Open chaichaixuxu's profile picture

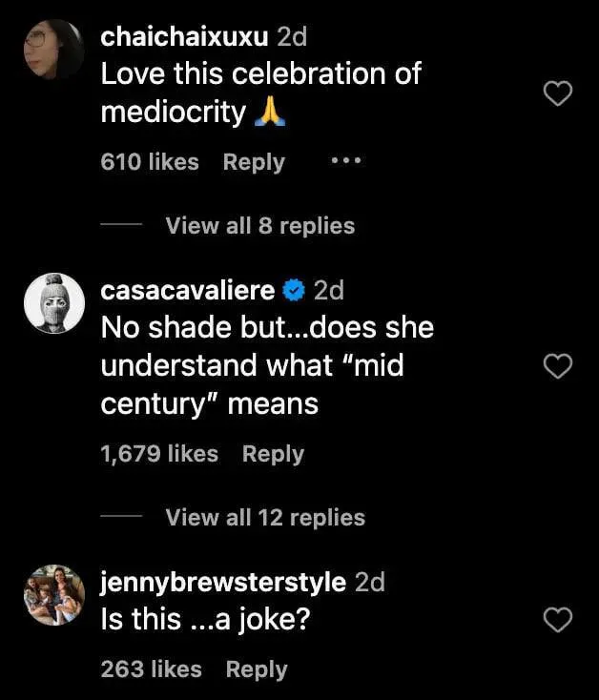[53, 50]
